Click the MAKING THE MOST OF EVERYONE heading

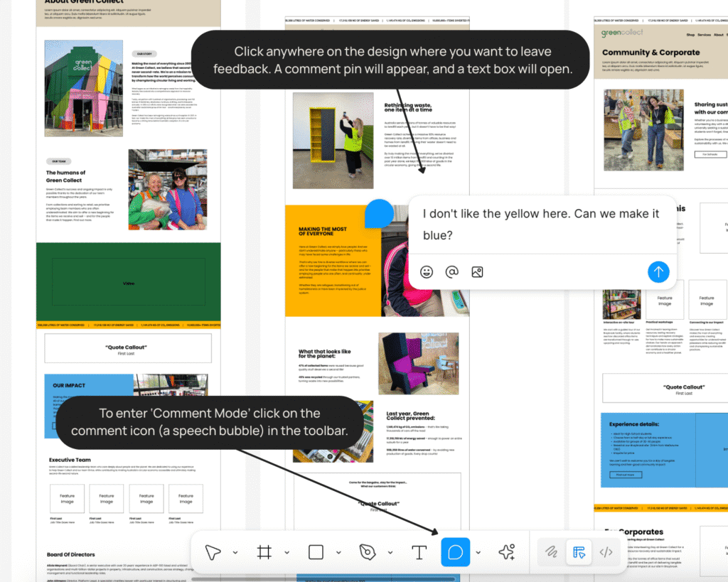pyautogui.click(x=323, y=231)
